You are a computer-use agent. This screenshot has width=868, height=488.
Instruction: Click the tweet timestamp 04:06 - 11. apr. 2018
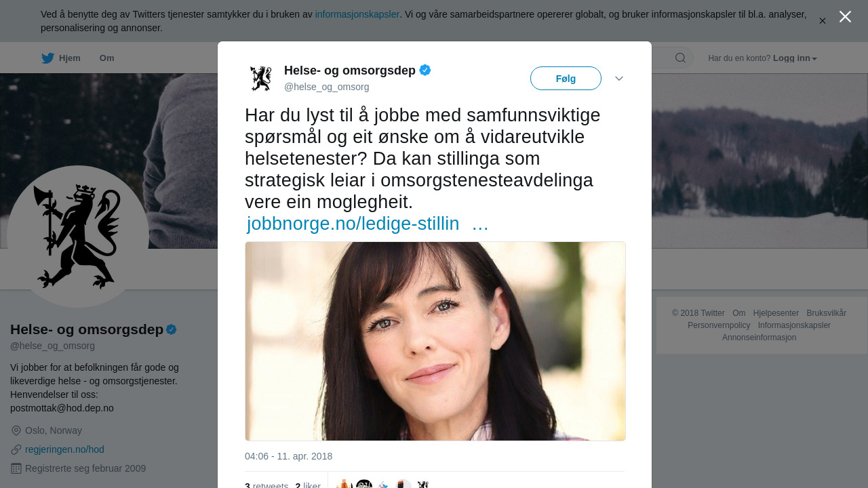(289, 456)
